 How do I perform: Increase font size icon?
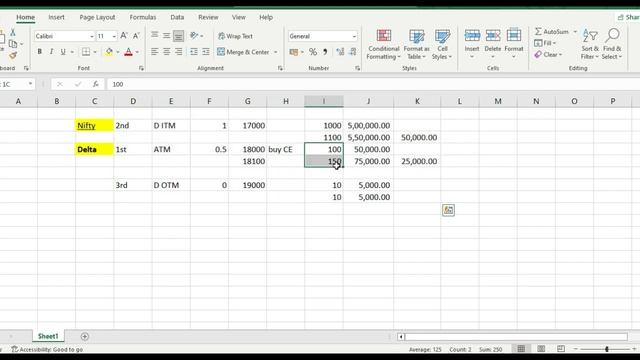tap(124, 36)
